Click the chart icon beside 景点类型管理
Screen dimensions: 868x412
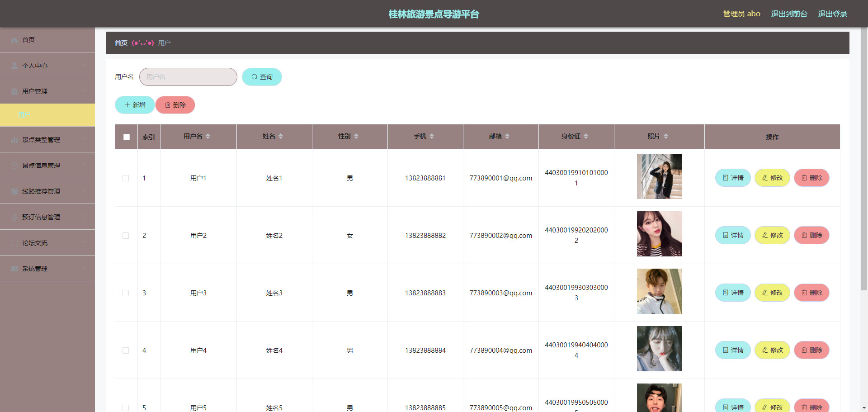[14, 140]
